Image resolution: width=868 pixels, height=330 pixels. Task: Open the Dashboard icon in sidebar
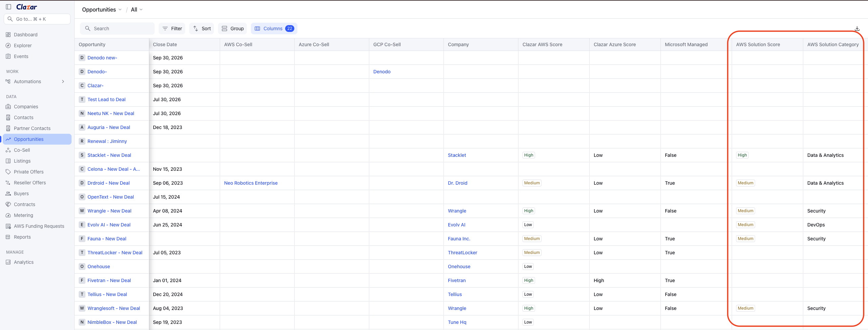(8, 35)
